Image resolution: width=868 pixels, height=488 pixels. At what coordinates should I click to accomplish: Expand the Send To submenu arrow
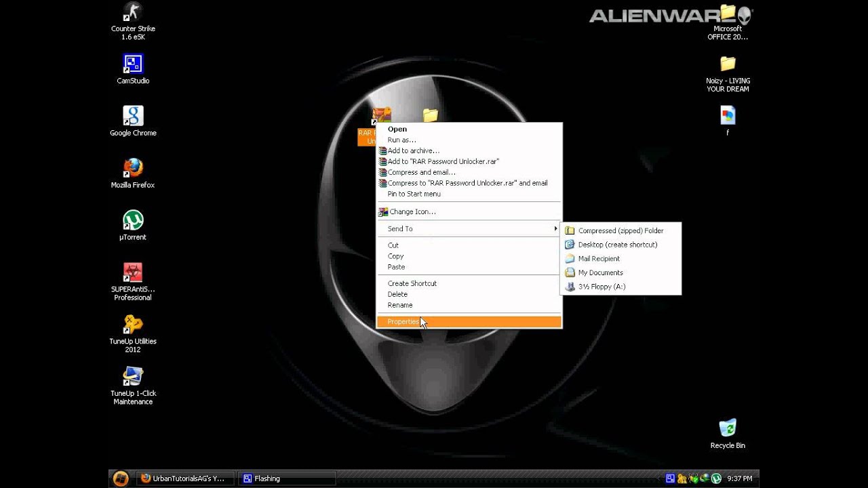555,228
